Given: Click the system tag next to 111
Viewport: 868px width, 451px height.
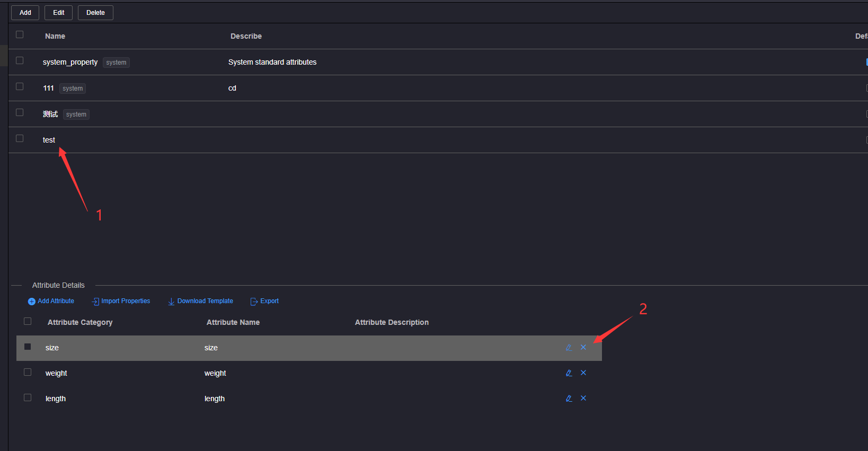Looking at the screenshot, I should pyautogui.click(x=73, y=89).
